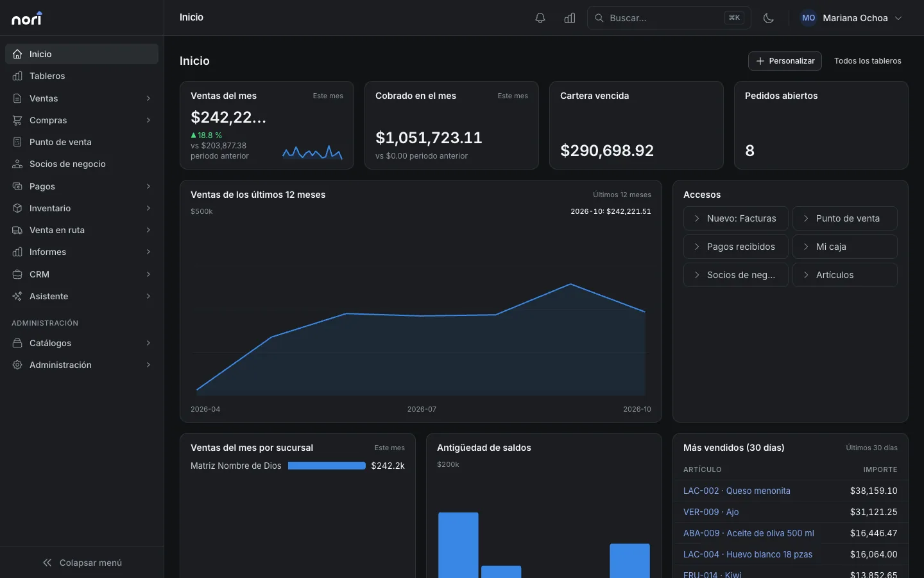Open Socios de negocio menu item

click(81, 164)
